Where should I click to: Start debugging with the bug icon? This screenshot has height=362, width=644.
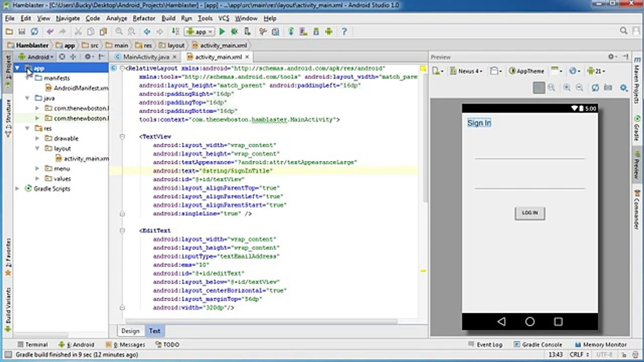point(234,32)
